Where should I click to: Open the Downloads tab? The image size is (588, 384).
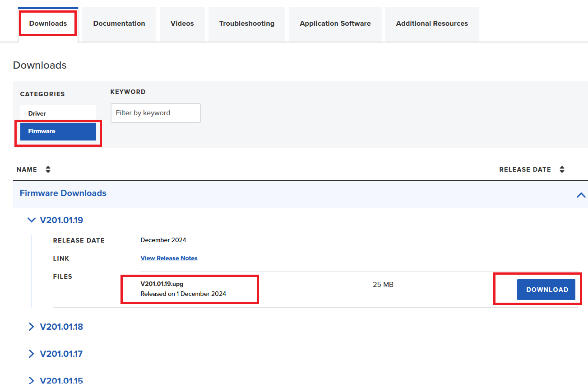(x=48, y=23)
